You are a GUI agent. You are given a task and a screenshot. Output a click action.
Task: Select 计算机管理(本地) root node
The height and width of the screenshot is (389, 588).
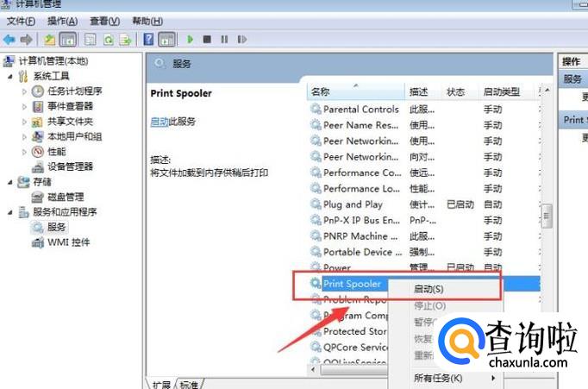tap(53, 60)
